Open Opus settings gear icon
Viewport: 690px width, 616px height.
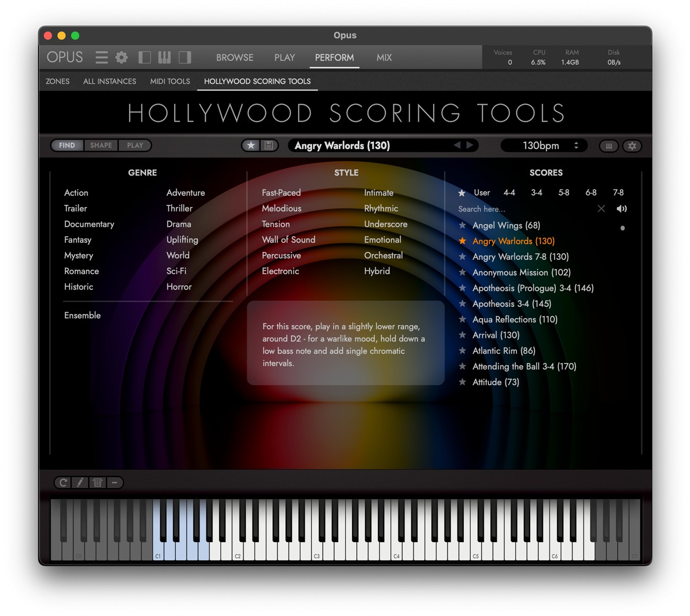click(122, 57)
